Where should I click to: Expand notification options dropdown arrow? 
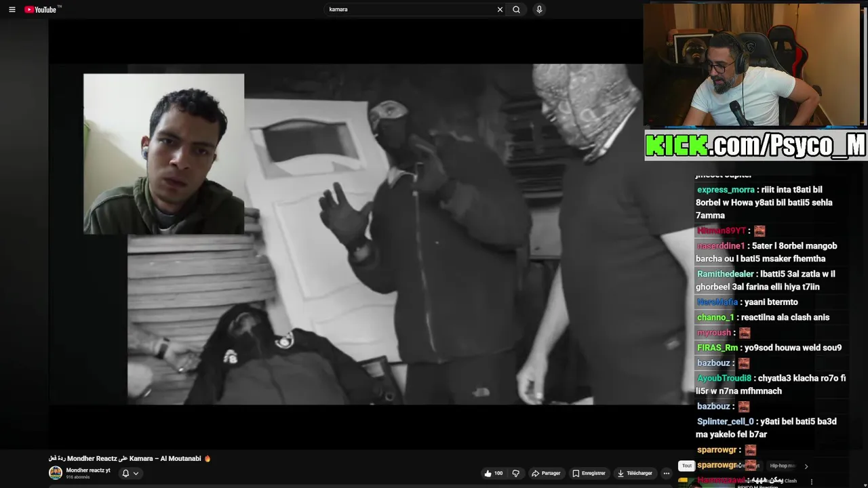pyautogui.click(x=136, y=473)
